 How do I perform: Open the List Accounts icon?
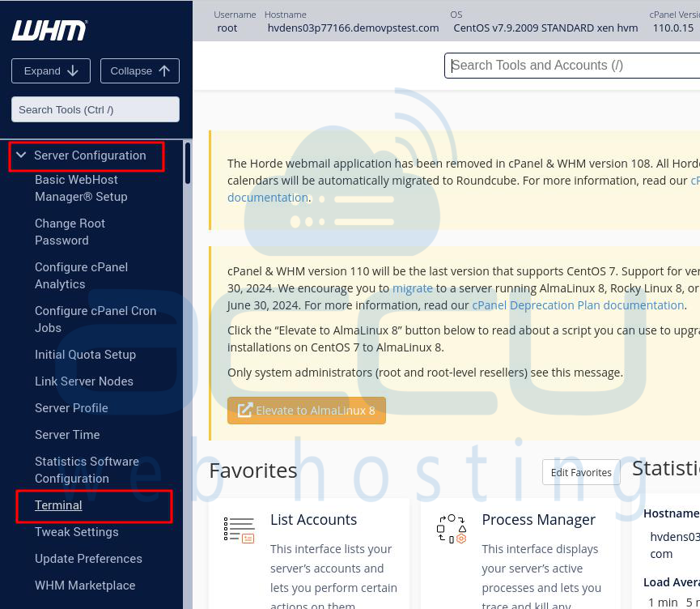pos(239,530)
